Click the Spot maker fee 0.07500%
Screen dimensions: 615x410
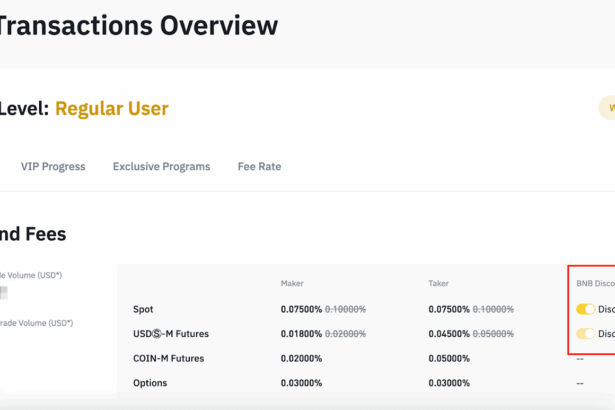[x=301, y=310]
